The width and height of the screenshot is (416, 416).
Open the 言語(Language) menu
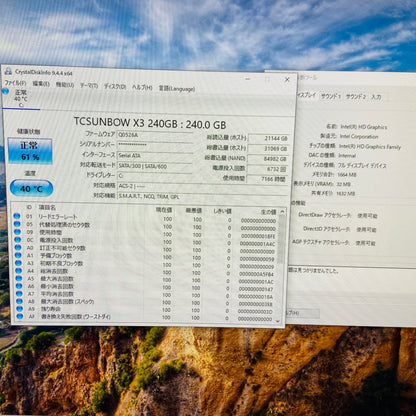tap(177, 89)
